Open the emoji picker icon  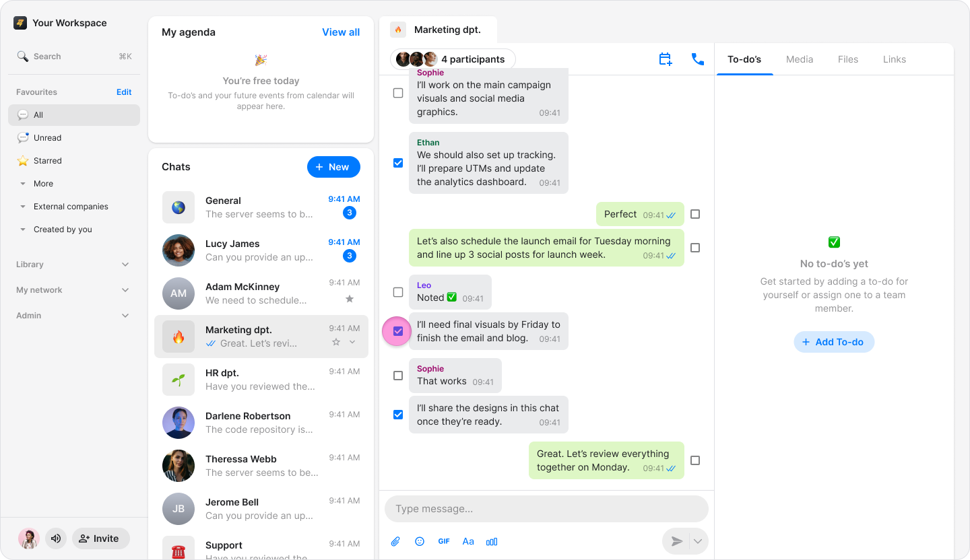(x=420, y=541)
